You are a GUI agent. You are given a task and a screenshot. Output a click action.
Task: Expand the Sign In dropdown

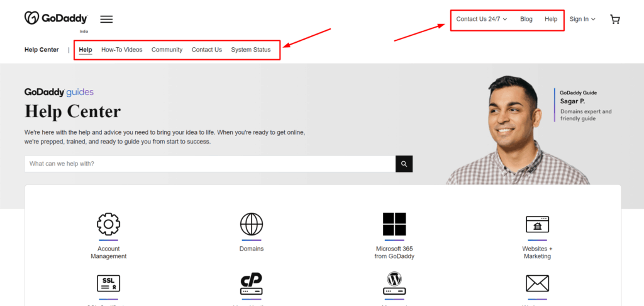coord(582,19)
